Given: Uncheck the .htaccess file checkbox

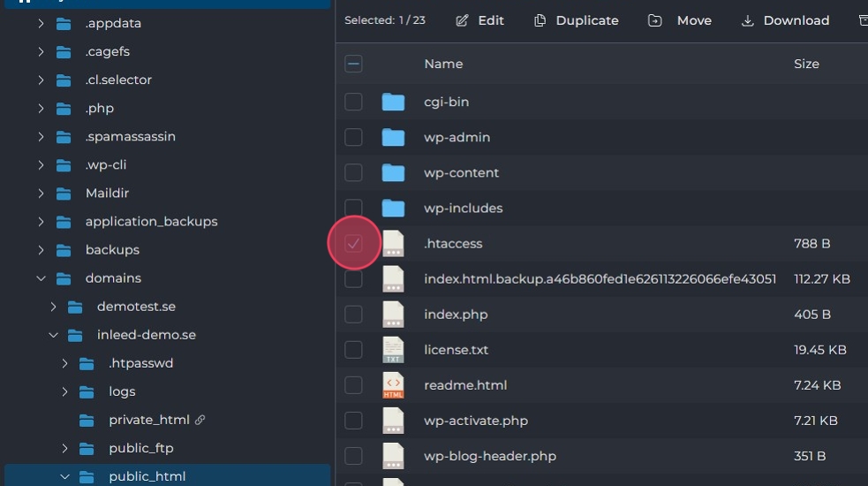Looking at the screenshot, I should tap(353, 244).
